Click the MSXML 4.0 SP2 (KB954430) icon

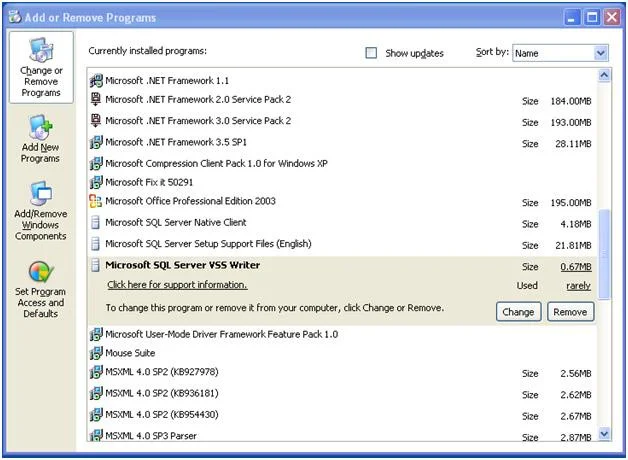(96, 415)
